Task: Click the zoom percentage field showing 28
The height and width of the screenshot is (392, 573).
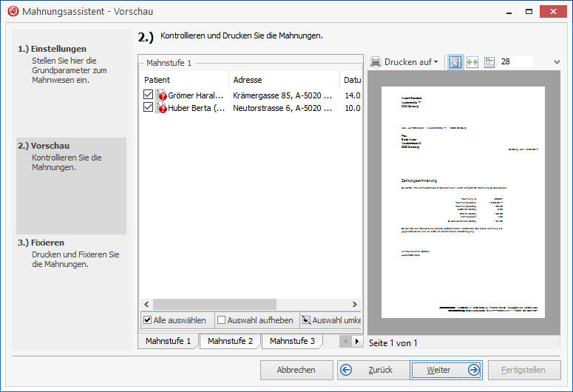Action: (515, 62)
